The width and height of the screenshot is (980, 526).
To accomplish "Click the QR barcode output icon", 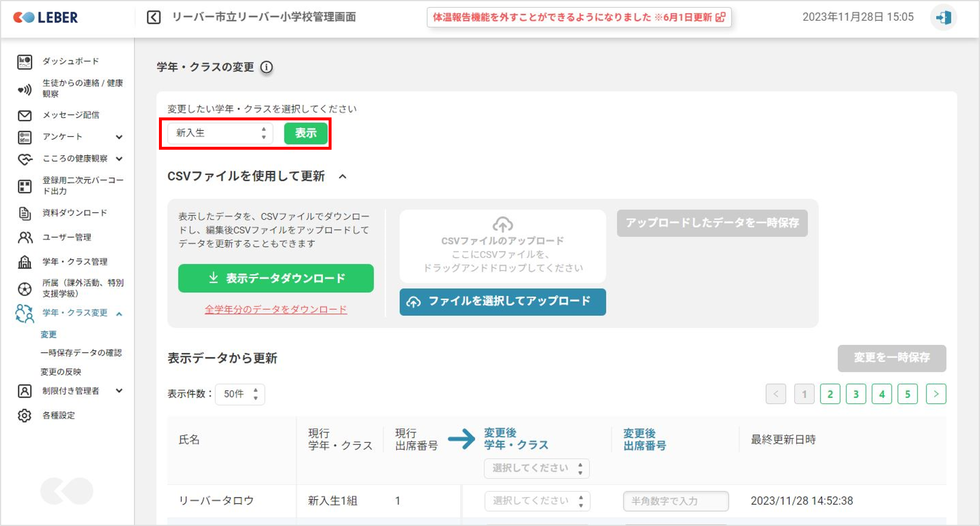I will (24, 186).
